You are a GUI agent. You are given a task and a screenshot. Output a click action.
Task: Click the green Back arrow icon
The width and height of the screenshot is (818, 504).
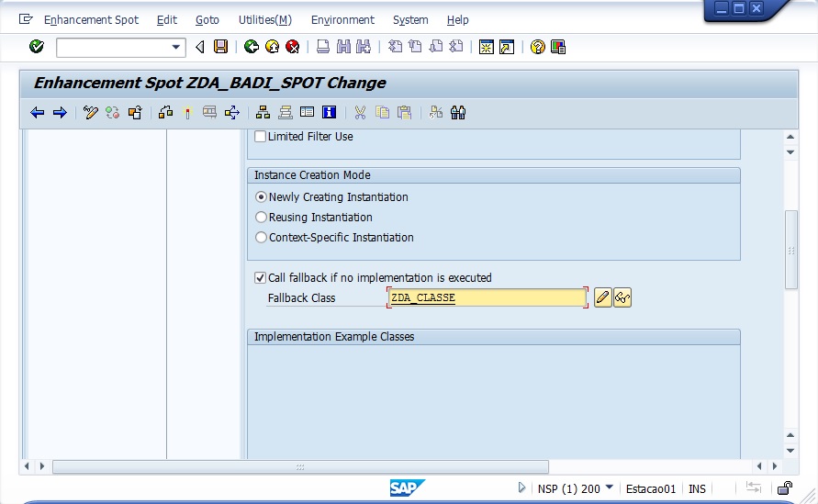click(x=252, y=47)
